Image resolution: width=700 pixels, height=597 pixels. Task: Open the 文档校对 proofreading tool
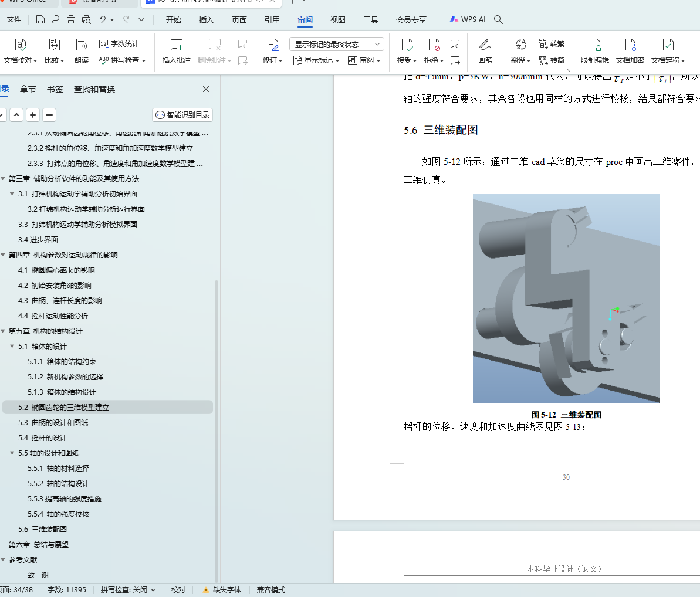20,51
